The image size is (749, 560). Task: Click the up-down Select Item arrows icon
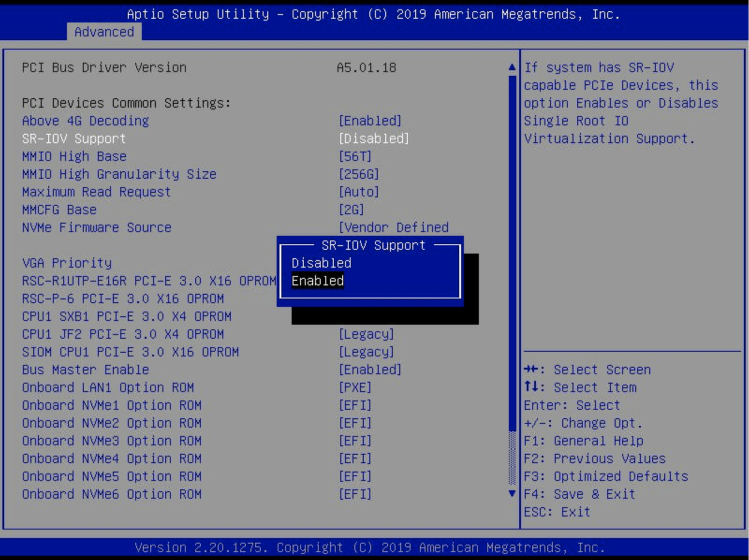click(x=531, y=387)
